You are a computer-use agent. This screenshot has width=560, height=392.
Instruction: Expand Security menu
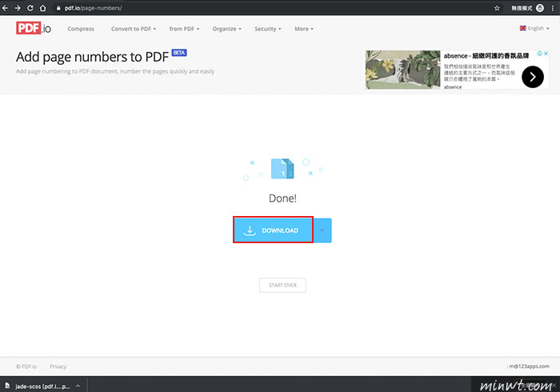tap(268, 29)
